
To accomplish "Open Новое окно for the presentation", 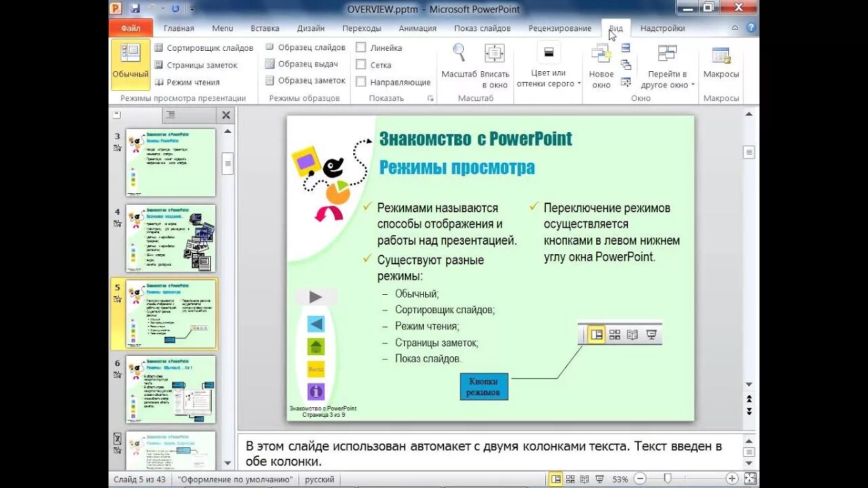I will [x=601, y=65].
